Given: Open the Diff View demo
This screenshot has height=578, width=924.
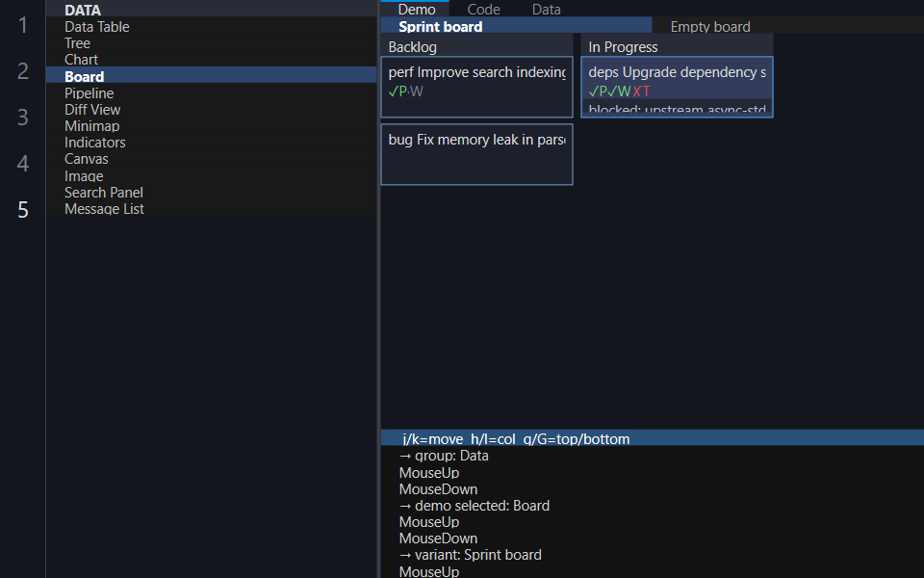Looking at the screenshot, I should pos(211,109).
